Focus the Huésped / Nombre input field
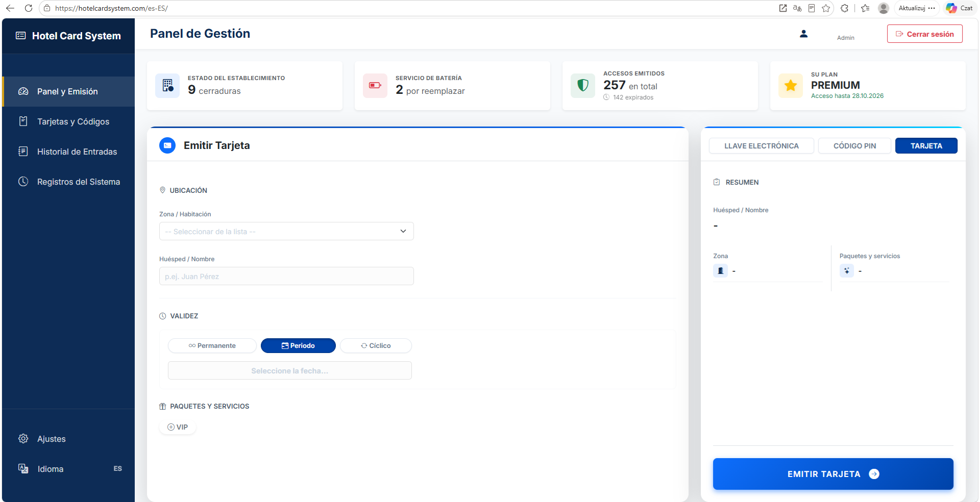 [286, 276]
